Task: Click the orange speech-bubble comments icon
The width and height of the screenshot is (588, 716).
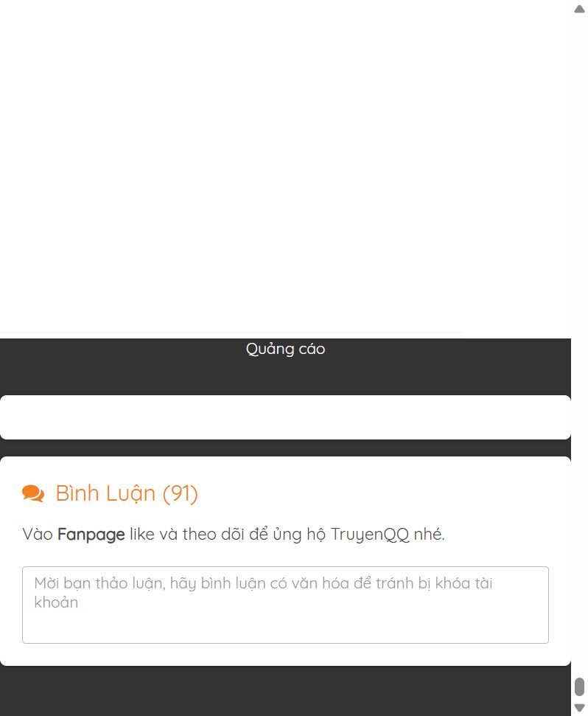Action: click(x=33, y=493)
